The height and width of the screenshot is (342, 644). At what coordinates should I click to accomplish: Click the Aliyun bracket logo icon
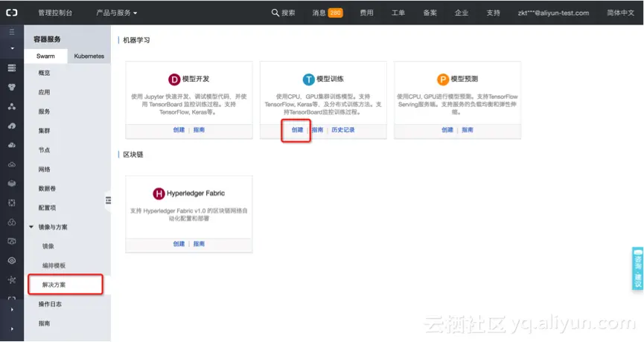(11, 13)
